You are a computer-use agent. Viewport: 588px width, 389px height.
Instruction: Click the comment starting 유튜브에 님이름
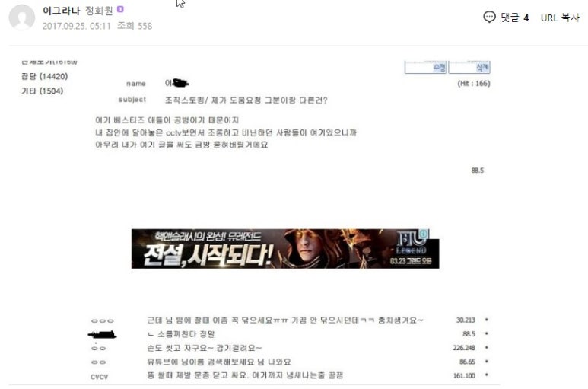click(219, 362)
